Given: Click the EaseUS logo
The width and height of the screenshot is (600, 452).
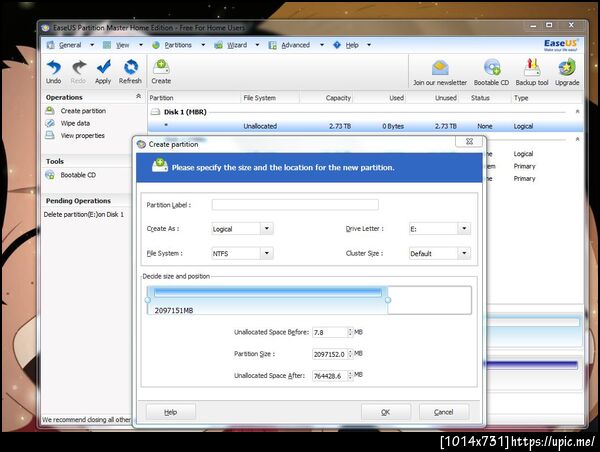Looking at the screenshot, I should pyautogui.click(x=561, y=45).
